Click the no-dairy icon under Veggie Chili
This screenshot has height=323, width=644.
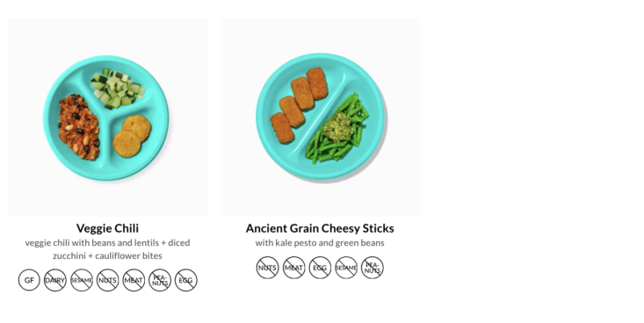(x=55, y=280)
